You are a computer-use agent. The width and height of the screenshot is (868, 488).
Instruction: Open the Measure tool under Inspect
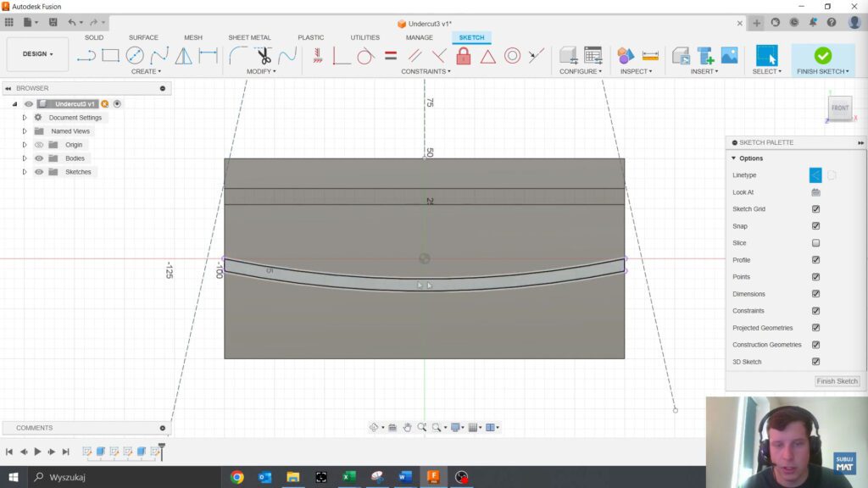tap(649, 57)
